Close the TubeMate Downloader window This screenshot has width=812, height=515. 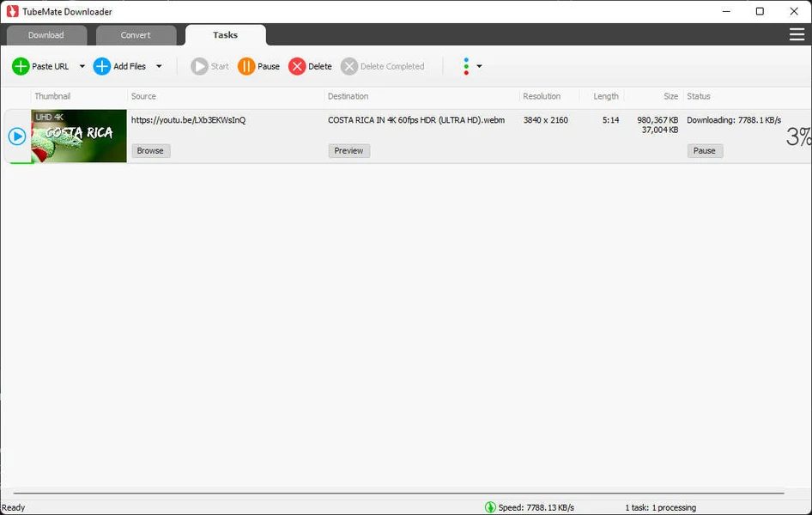(x=794, y=11)
